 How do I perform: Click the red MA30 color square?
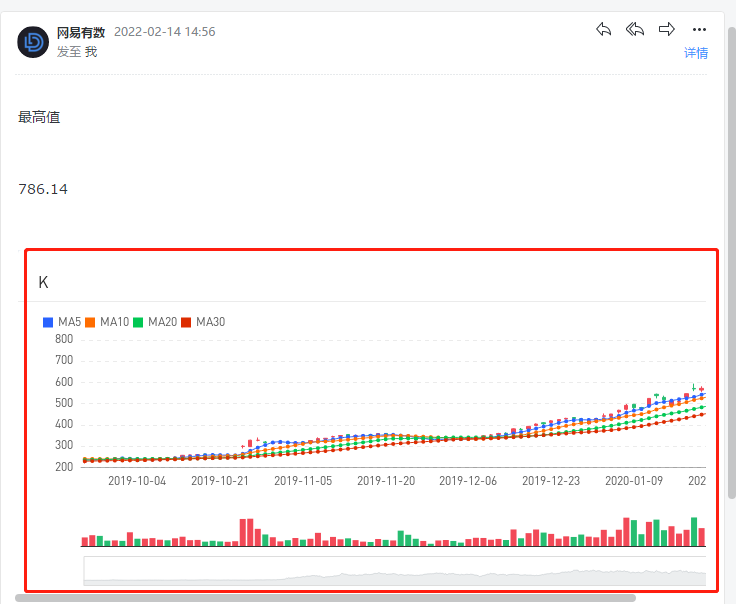(x=186, y=322)
